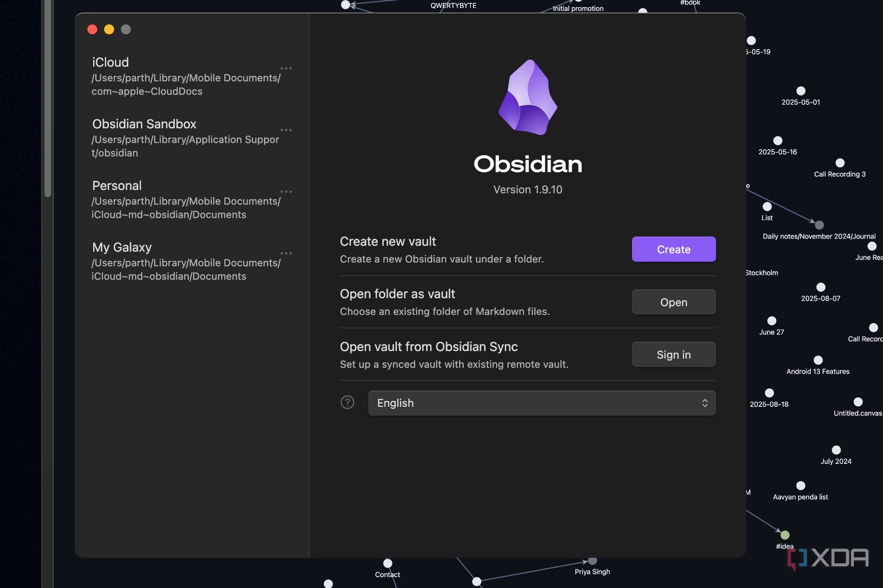Click the green #idea graph node

tap(785, 535)
